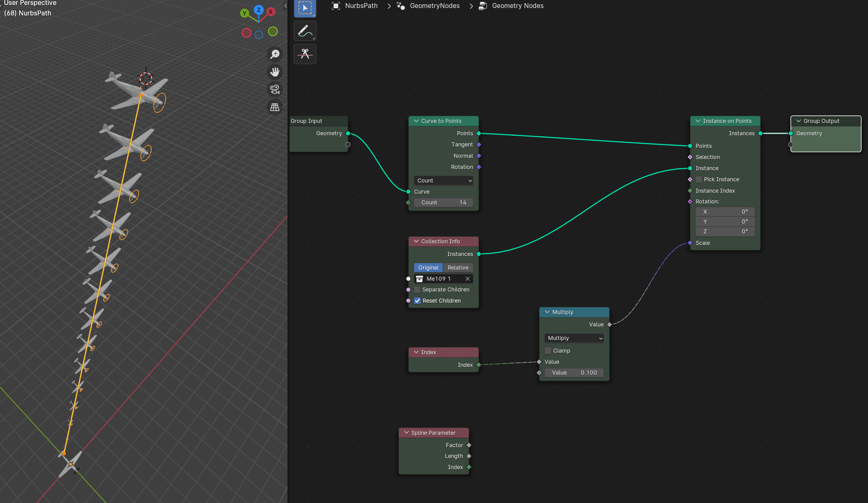Screen dimensions: 868x503
Task: Tick the Clamp checkbox in Multiply node
Action: (548, 351)
